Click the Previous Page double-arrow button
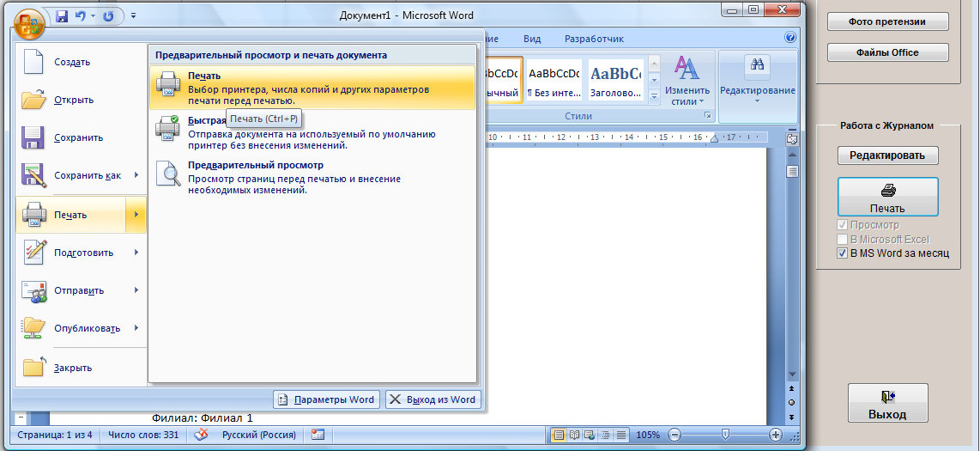Viewport: 980px width, 451px height. (792, 389)
